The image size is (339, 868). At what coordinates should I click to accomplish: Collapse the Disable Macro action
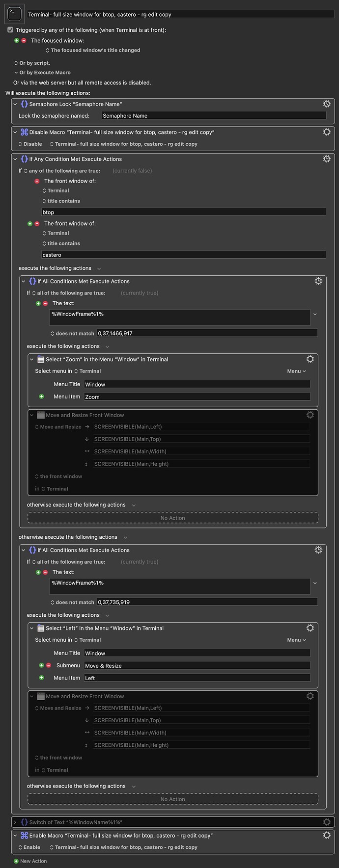[x=15, y=132]
